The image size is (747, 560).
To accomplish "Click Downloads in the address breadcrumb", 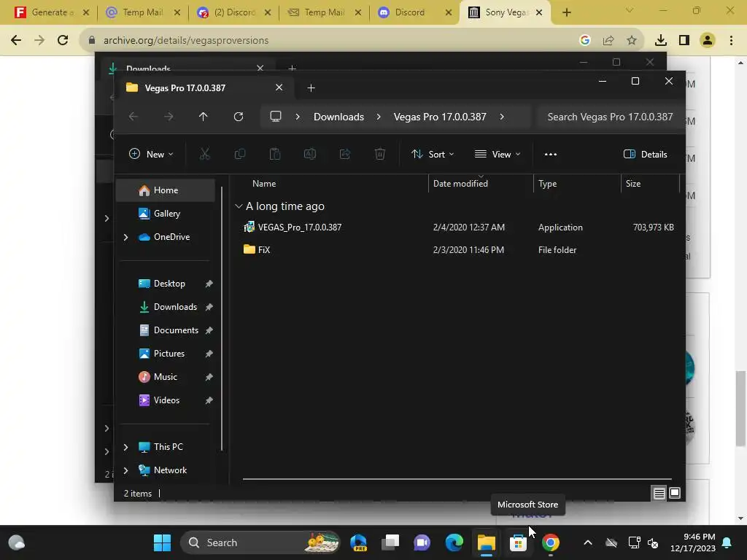I will coord(338,117).
